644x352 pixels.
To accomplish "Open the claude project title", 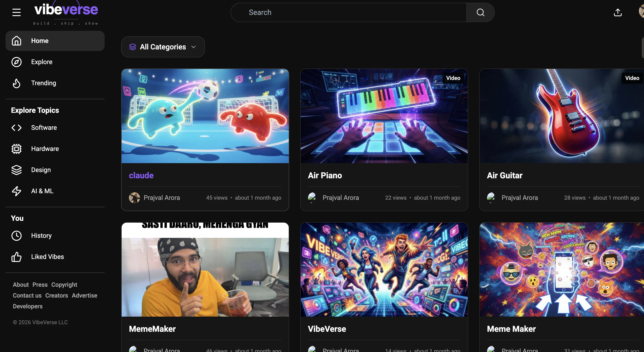I will point(141,175).
